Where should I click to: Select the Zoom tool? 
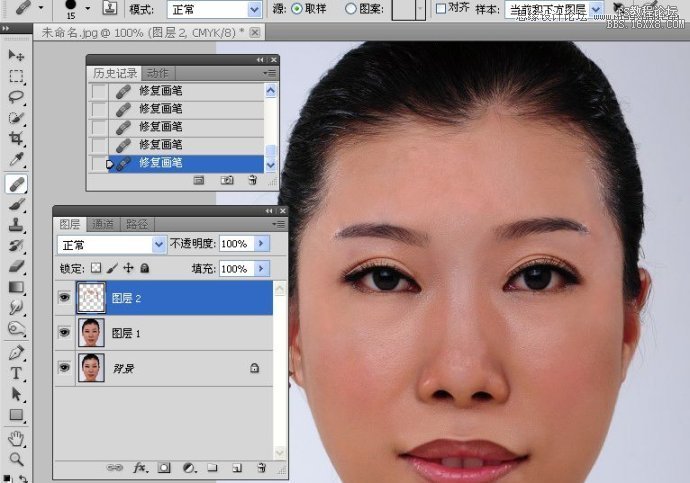pos(17,459)
